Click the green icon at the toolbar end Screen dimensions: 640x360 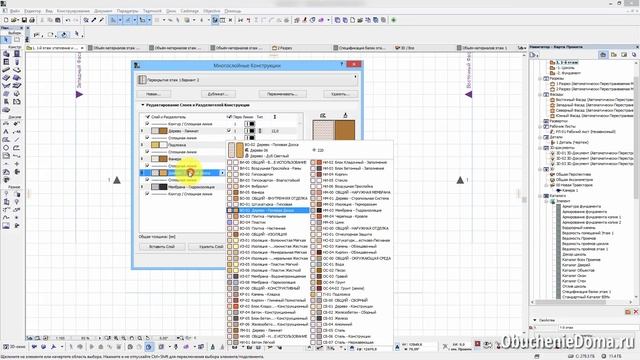coord(393,20)
